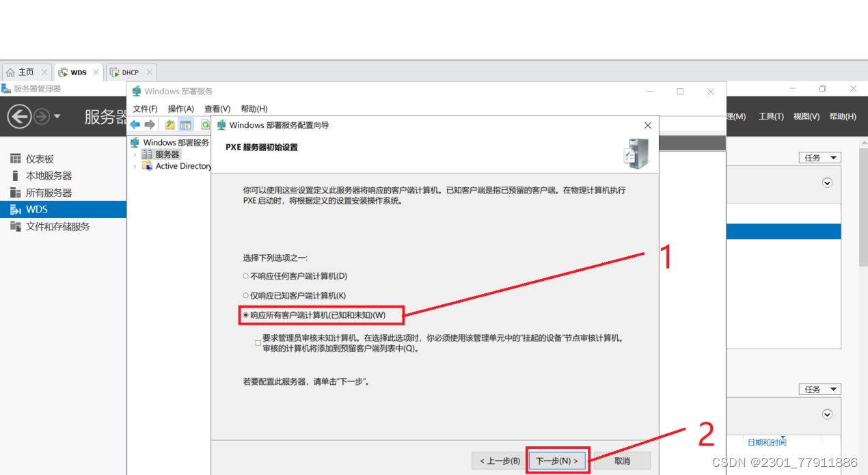The image size is (868, 475).
Task: Toggle show/hide console tree toolbar icon
Action: (x=185, y=124)
